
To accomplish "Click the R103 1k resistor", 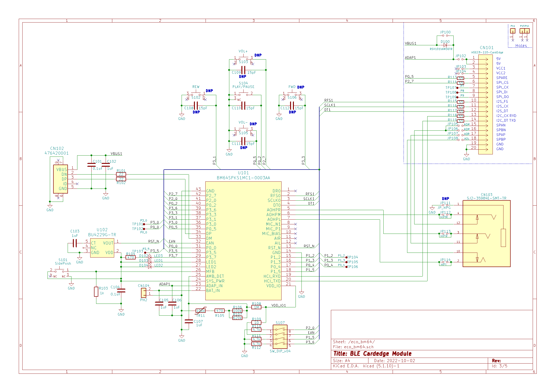I will coord(96,291).
